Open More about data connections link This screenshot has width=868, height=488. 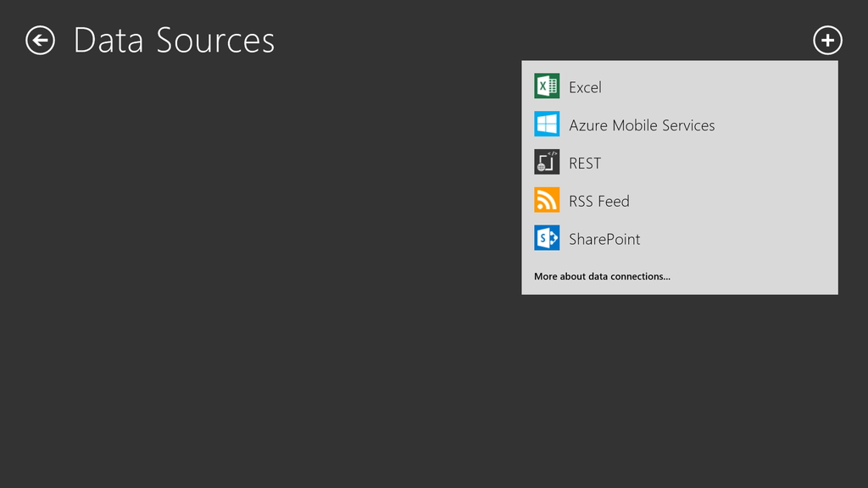[602, 276]
